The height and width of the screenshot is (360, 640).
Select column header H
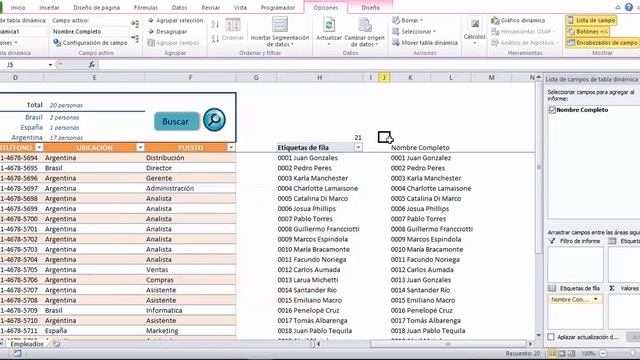[320, 77]
